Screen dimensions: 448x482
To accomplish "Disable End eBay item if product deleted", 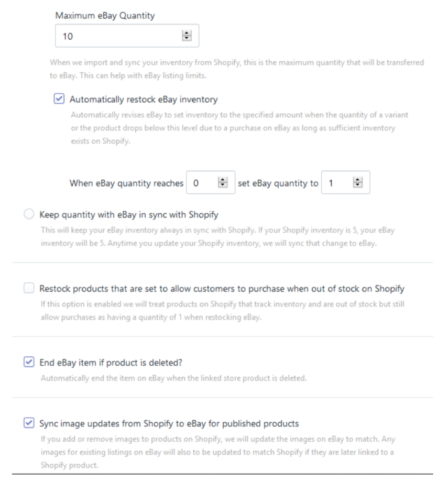I will [29, 362].
